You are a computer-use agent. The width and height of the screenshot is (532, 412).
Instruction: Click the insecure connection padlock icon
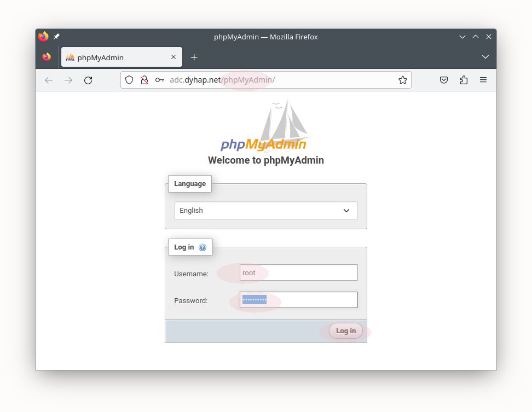[144, 80]
